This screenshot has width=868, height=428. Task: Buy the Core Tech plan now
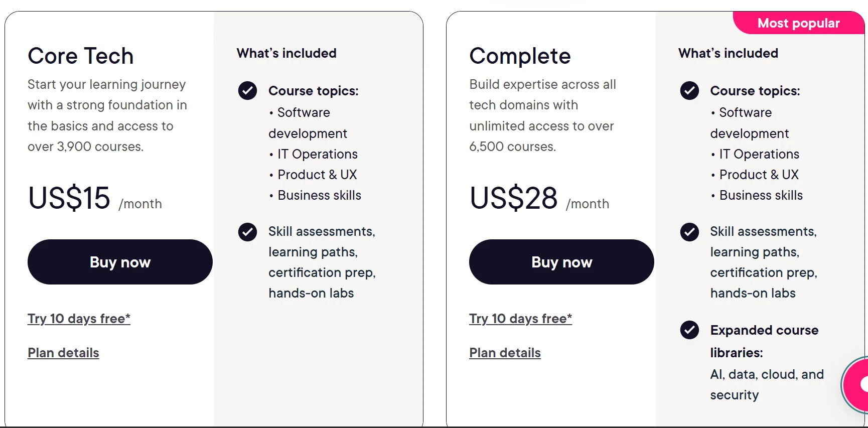click(x=120, y=262)
